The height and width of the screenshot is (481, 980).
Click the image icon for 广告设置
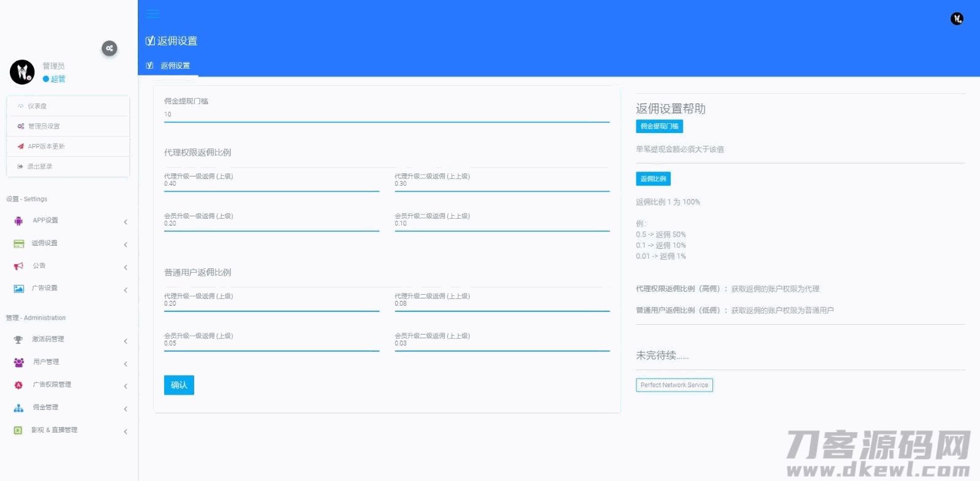pos(18,289)
